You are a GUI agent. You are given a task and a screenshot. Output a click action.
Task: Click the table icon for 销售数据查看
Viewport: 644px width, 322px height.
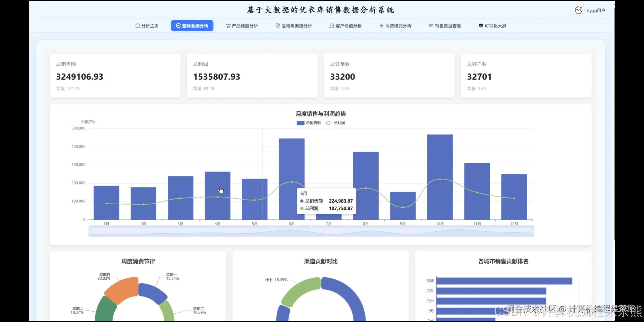click(x=431, y=26)
